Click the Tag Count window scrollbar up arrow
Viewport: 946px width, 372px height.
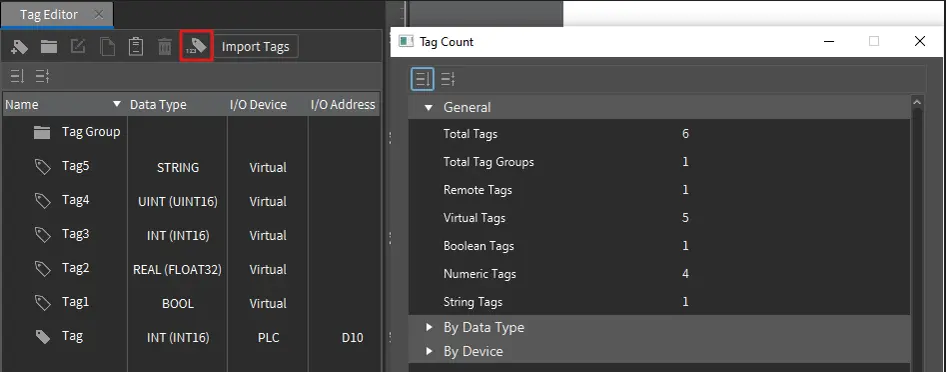(x=916, y=102)
